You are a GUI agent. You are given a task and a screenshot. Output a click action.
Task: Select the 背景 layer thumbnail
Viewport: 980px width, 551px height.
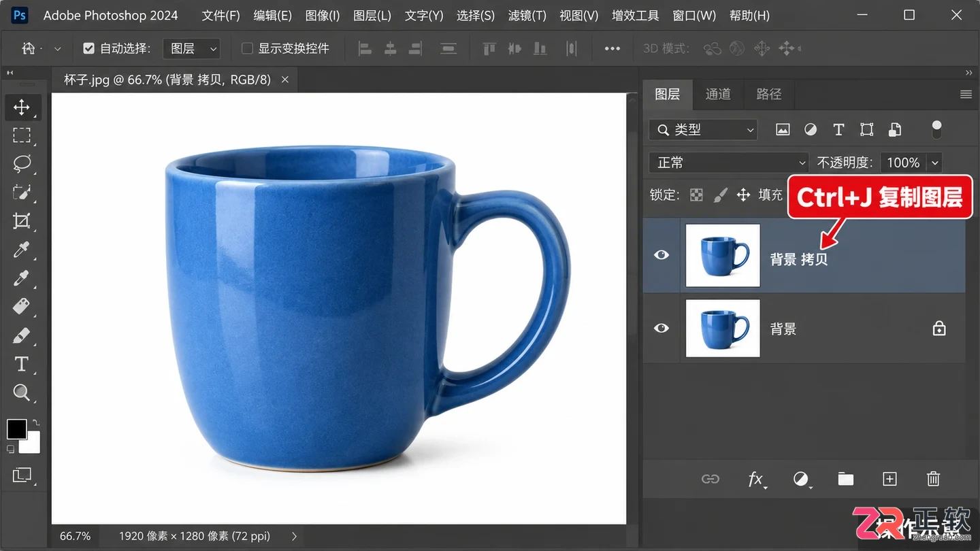723,329
